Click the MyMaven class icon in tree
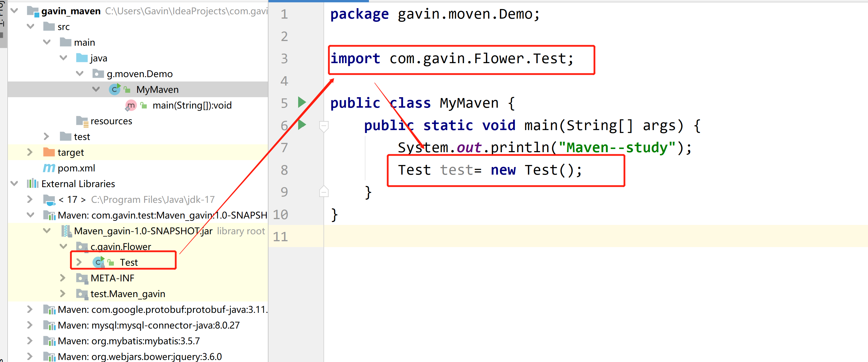This screenshot has width=868, height=362. tap(114, 89)
